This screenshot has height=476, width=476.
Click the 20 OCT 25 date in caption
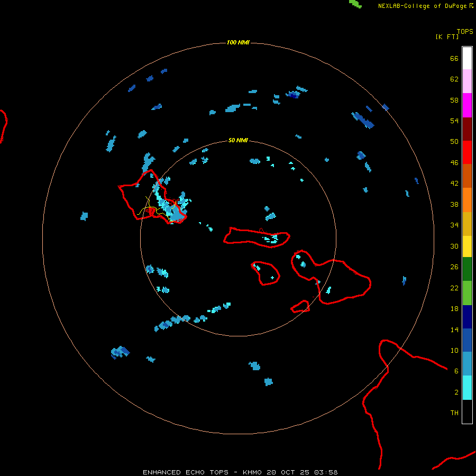(x=288, y=472)
